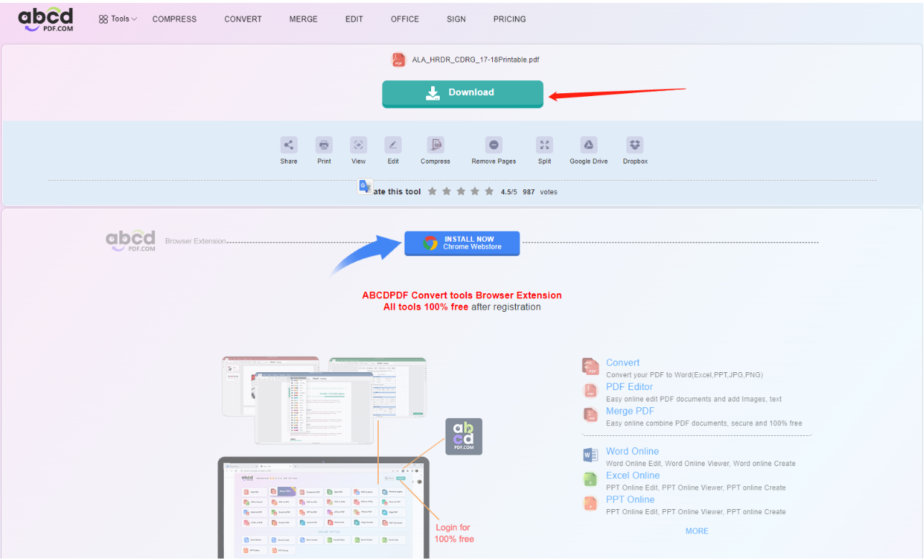924x560 pixels.
Task: Click the Merge PDF icon
Action: pyautogui.click(x=590, y=414)
